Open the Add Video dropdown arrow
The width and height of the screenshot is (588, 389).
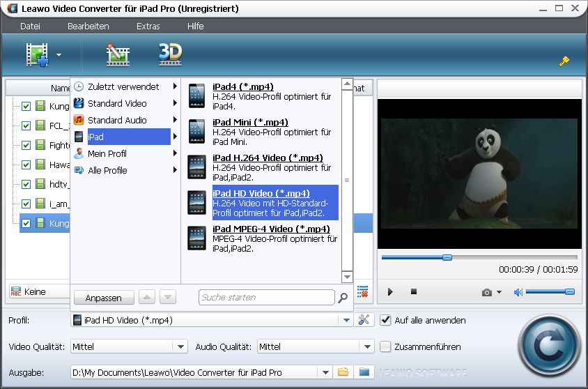click(x=59, y=55)
